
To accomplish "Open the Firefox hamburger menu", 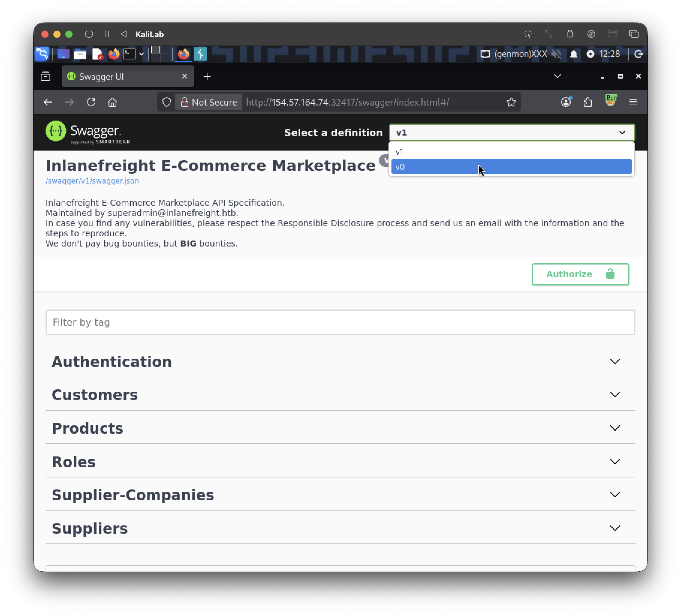I will click(x=633, y=102).
